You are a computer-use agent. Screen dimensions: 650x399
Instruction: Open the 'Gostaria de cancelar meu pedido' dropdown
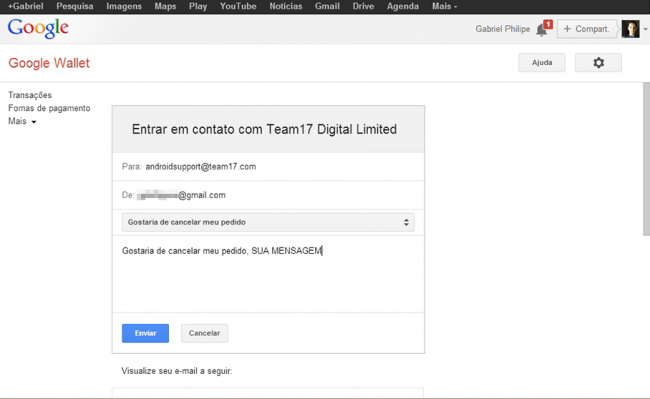pos(268,222)
